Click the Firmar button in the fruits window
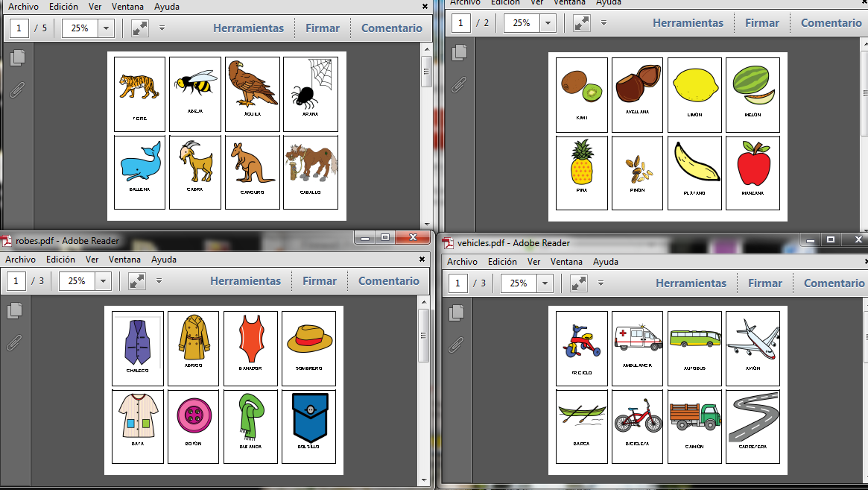Screen dimensions: 868x490 point(761,22)
